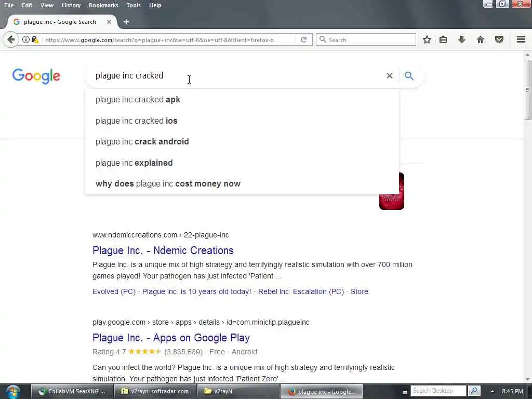Screen dimensions: 532x399
Task: Reload the page with the refresh icon
Action: [x=303, y=39]
